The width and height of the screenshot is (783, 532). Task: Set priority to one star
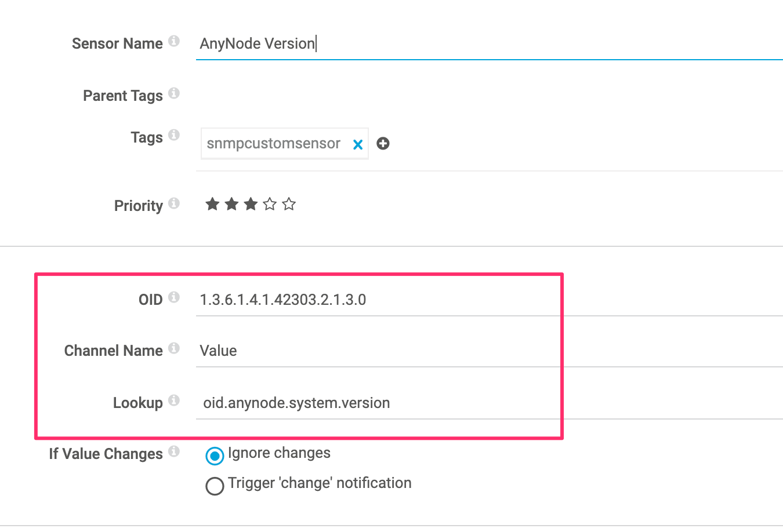point(212,204)
